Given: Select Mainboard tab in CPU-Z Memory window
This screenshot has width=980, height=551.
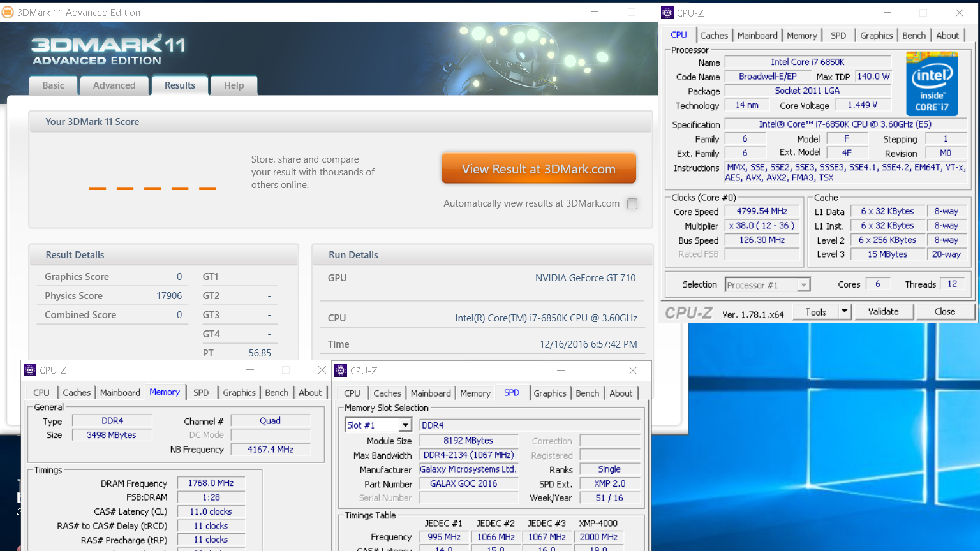Looking at the screenshot, I should click(120, 393).
